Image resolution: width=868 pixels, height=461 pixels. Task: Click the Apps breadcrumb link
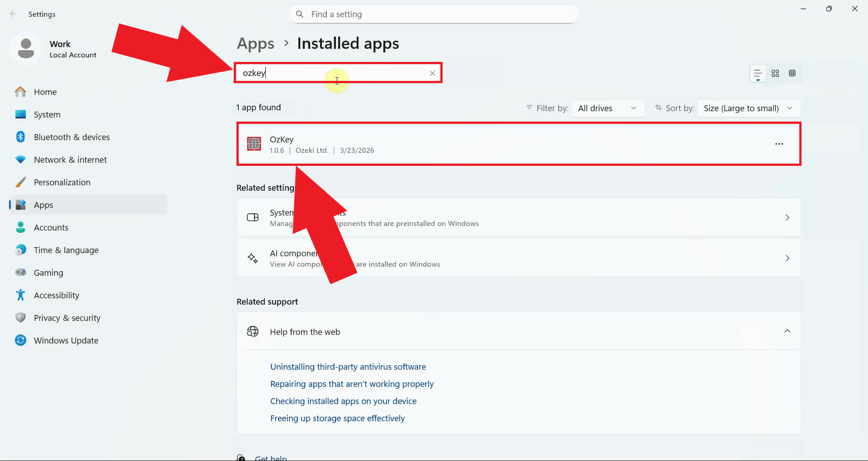(255, 43)
